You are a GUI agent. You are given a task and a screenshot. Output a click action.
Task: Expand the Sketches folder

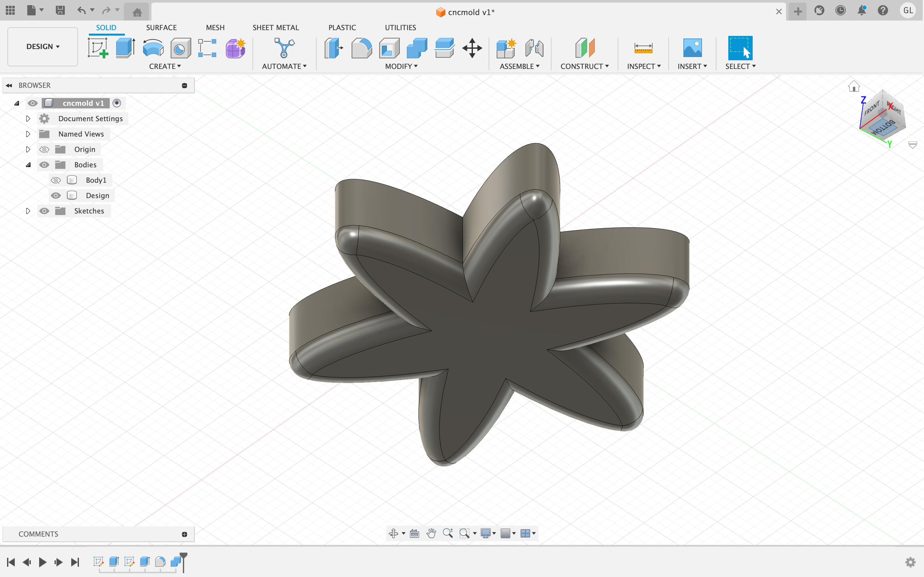[x=28, y=211]
